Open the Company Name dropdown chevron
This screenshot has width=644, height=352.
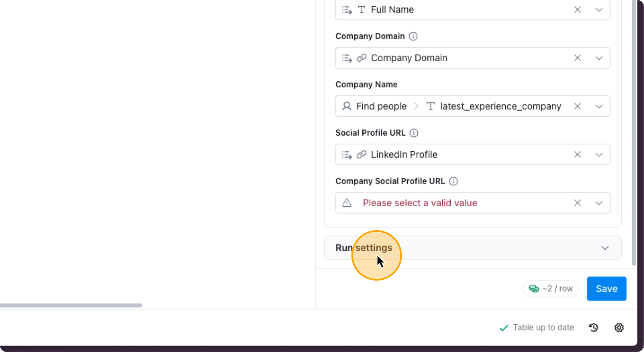(x=599, y=106)
